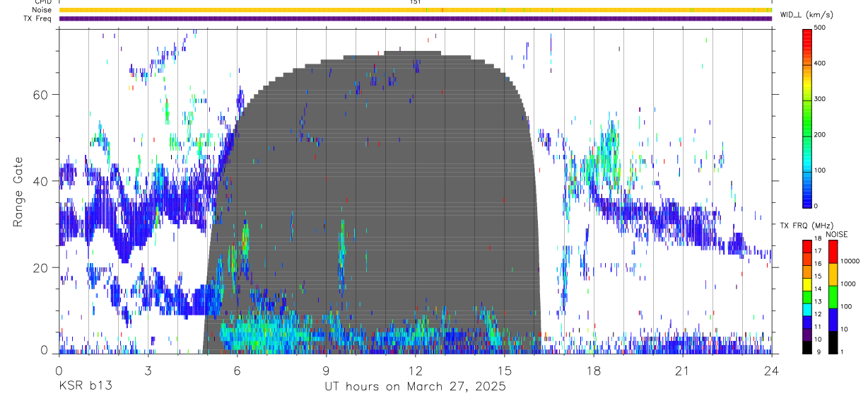Click the 'NOISE' legend title
868x401 pixels.
837,234
